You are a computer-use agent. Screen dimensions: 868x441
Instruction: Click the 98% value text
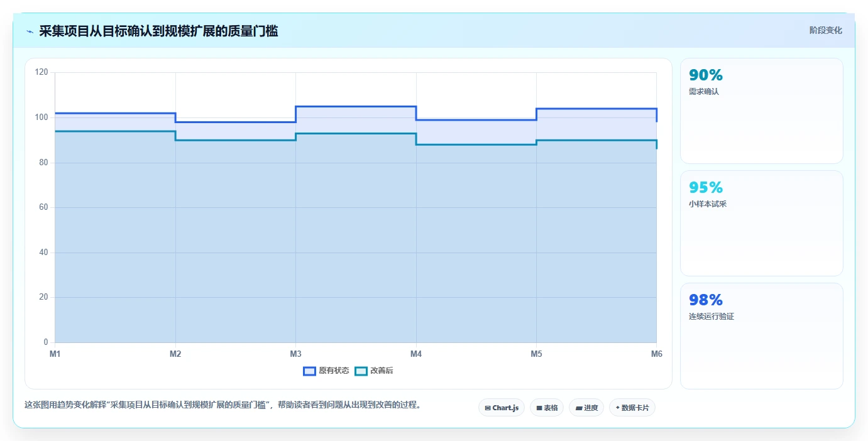[706, 300]
